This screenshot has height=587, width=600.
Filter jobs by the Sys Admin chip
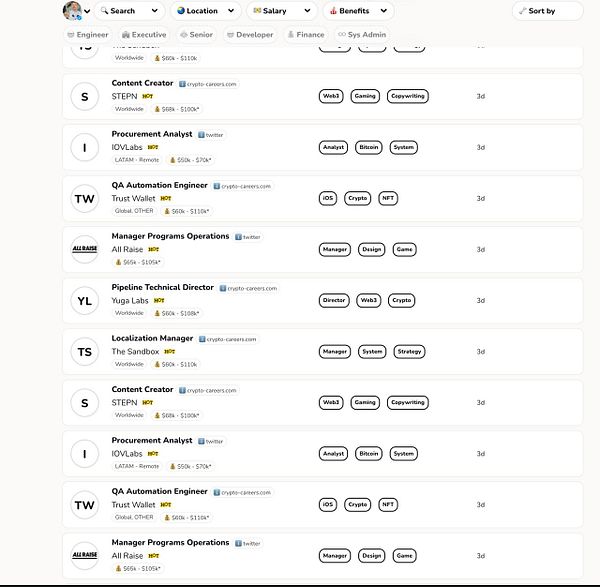(x=362, y=34)
